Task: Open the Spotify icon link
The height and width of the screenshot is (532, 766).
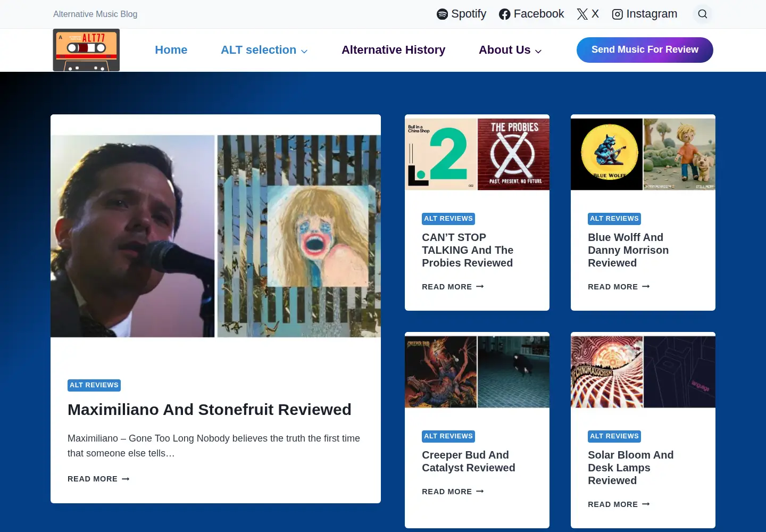Action: coord(442,14)
